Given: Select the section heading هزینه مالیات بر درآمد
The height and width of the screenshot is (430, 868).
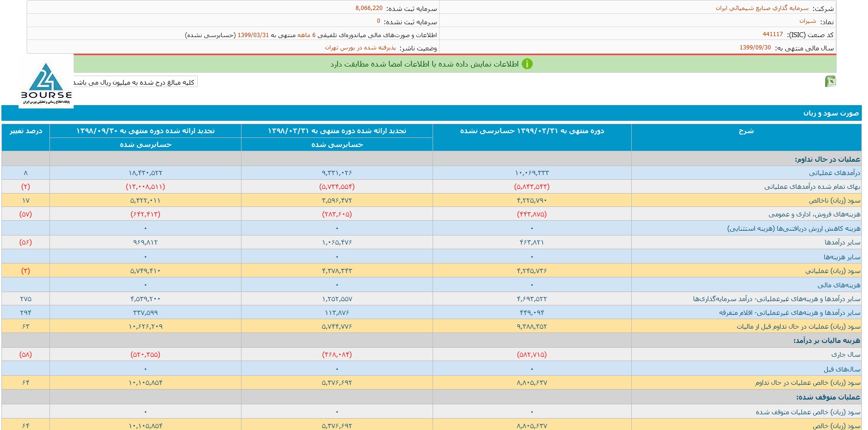Looking at the screenshot, I should coord(827,340).
